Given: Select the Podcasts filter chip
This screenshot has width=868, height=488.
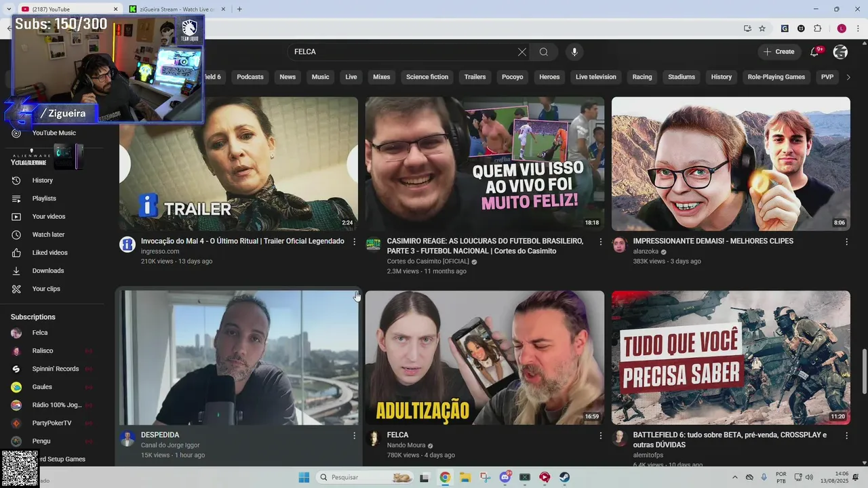Looking at the screenshot, I should pyautogui.click(x=250, y=77).
